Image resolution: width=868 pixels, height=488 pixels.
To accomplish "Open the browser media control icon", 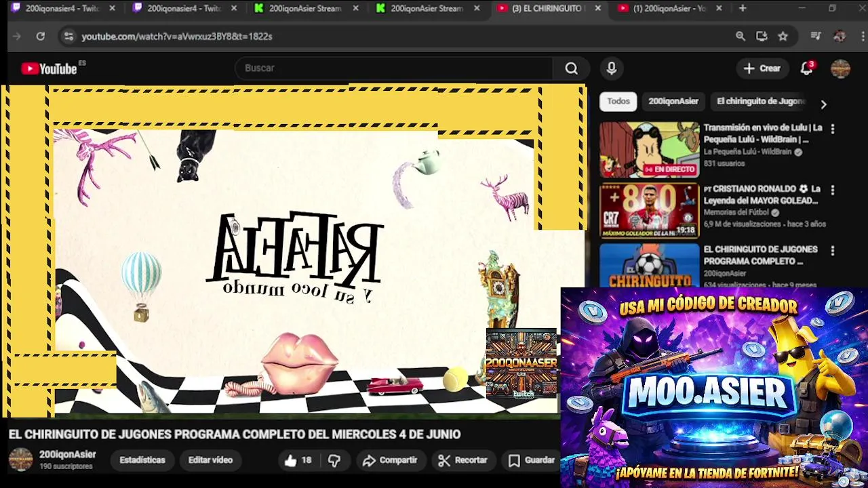I will (x=816, y=37).
